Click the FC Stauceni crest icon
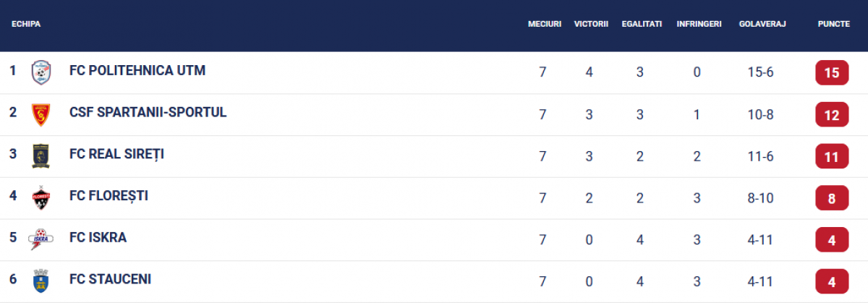This screenshot has width=868, height=303. click(41, 281)
